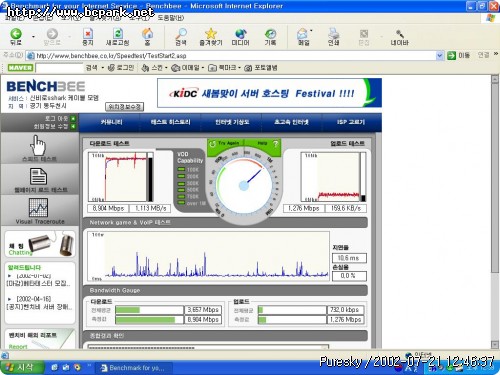
Task: Click the printer Print icon
Action: tap(333, 34)
